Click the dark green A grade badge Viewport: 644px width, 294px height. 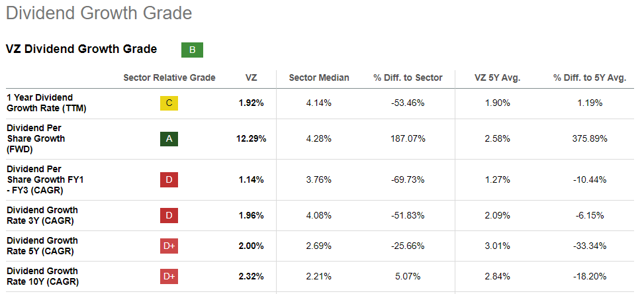click(x=169, y=139)
